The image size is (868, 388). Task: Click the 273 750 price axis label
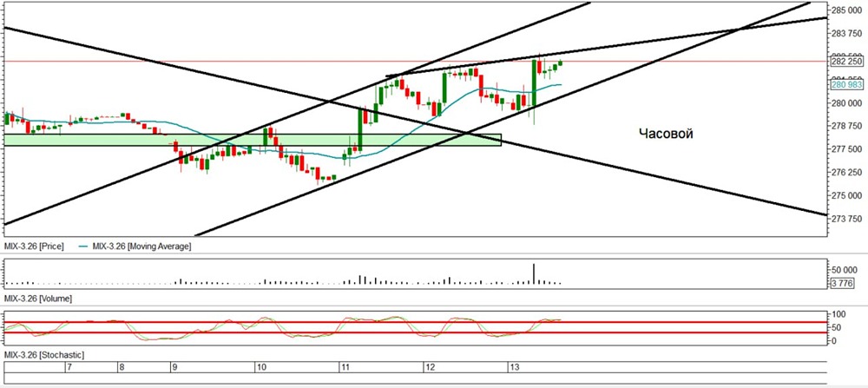(846, 219)
